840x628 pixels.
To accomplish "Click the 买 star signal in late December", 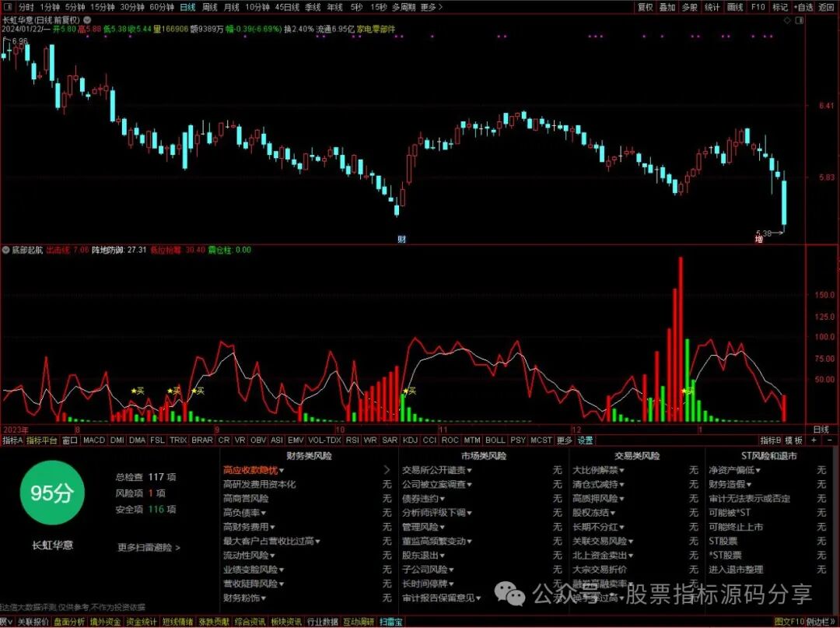I will [688, 391].
